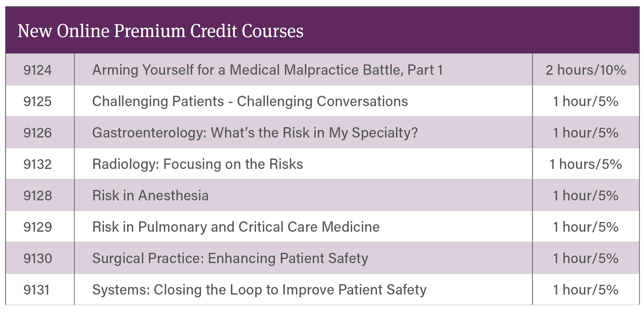Select course number 9124
The width and height of the screenshot is (644, 314).
tap(37, 70)
